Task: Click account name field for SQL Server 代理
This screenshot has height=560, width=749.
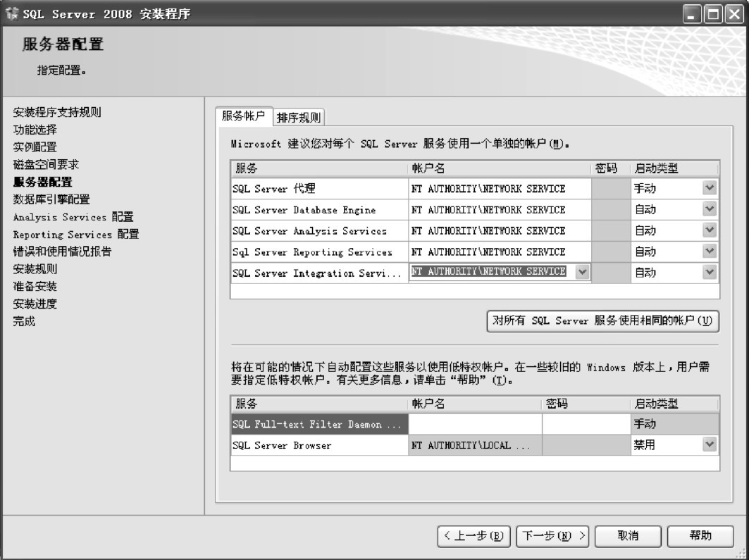Action: coord(500,189)
